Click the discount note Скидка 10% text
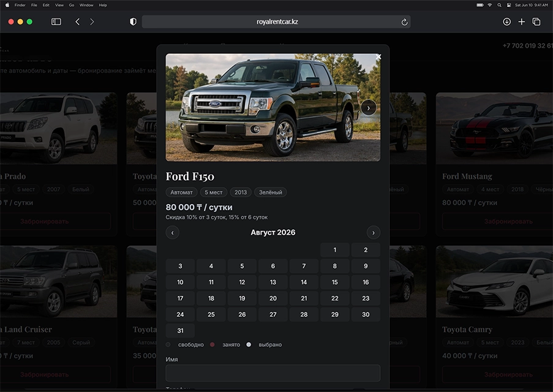Screen dimensions: 553x392 coord(217,217)
